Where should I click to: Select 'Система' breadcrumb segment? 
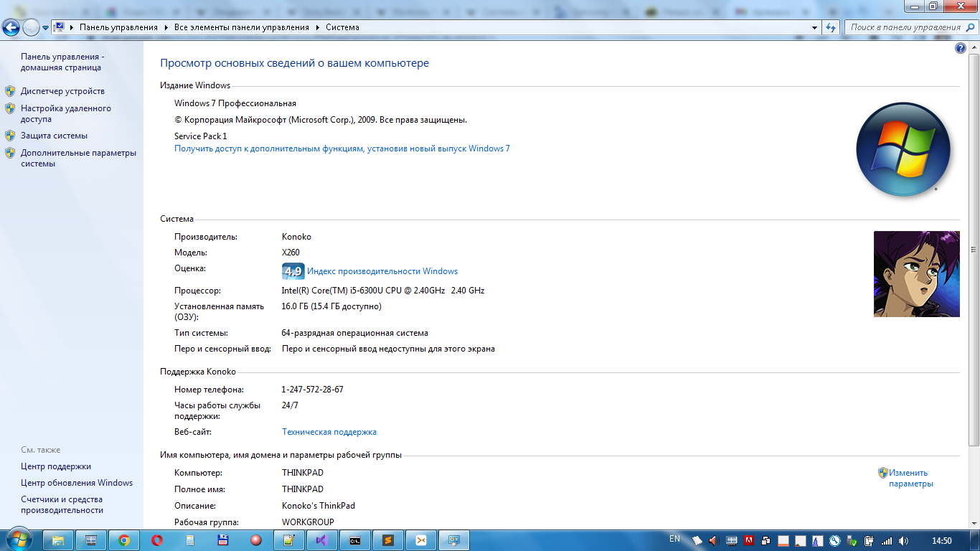tap(342, 27)
